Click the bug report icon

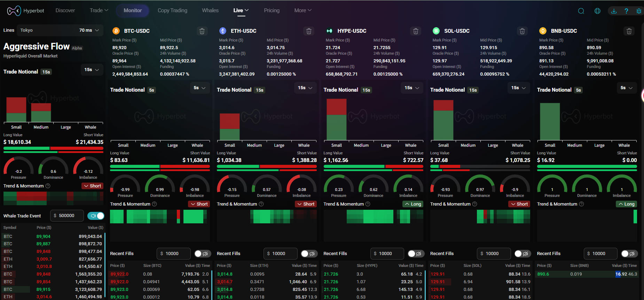coord(639,11)
